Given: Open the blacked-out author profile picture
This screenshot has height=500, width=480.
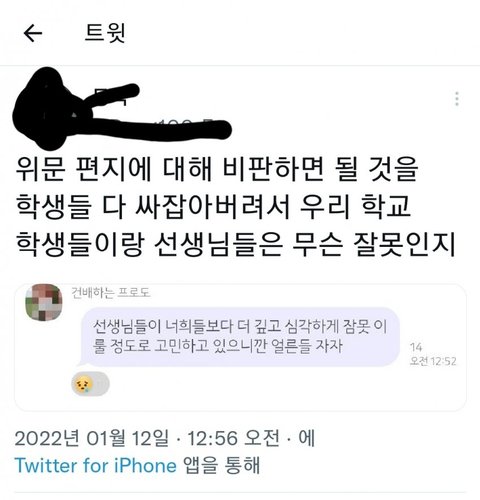Looking at the screenshot, I should pos(48,108).
